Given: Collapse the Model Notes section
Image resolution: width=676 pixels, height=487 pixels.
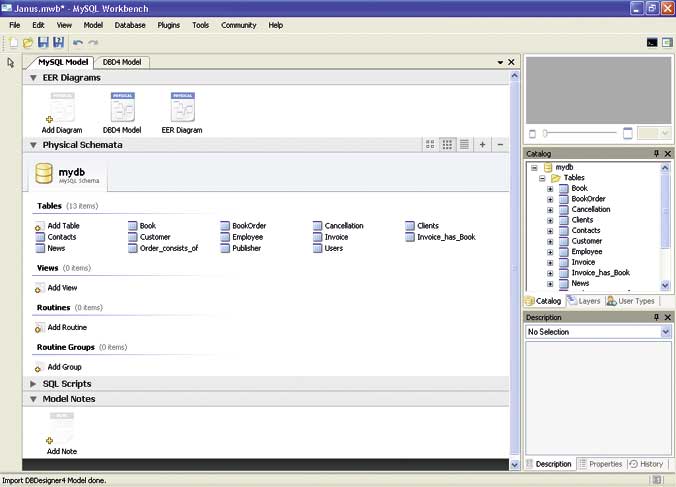Looking at the screenshot, I should pos(33,399).
